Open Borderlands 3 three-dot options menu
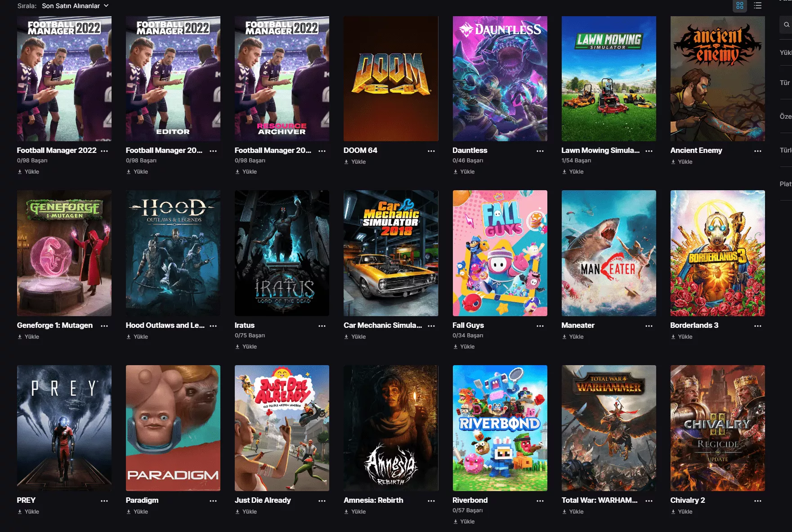The image size is (792, 532). pos(758,326)
